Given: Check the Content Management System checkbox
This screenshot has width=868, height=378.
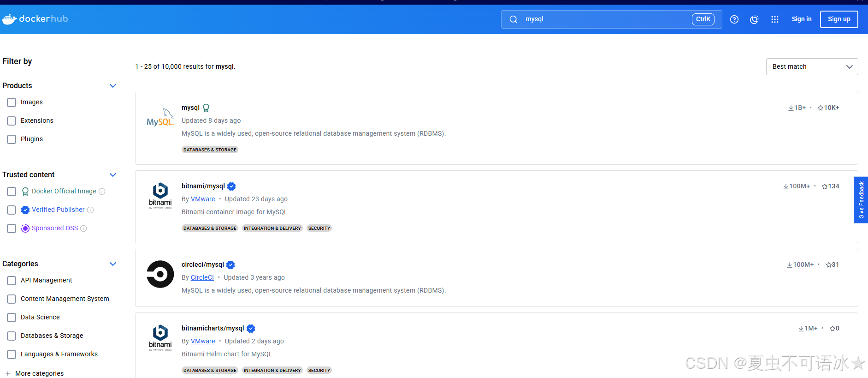Looking at the screenshot, I should [x=12, y=299].
